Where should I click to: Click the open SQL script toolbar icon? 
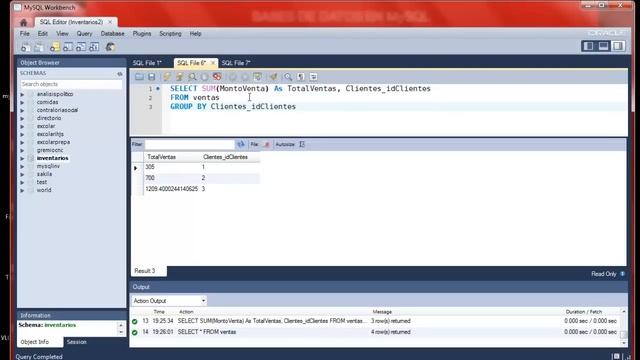click(x=39, y=47)
